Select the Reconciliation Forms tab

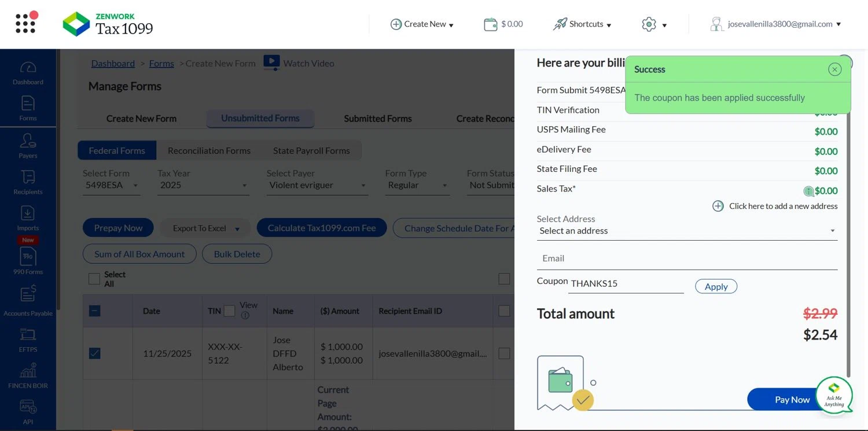coord(209,150)
